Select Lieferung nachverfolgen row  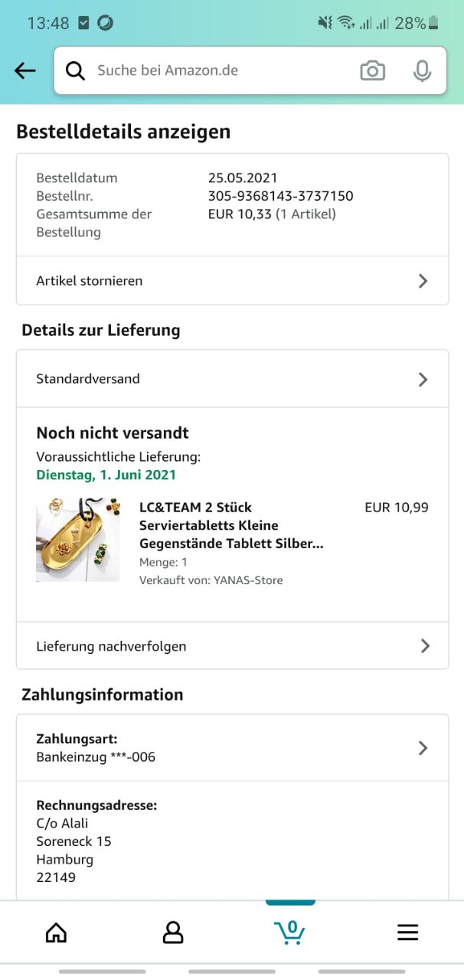[111, 646]
